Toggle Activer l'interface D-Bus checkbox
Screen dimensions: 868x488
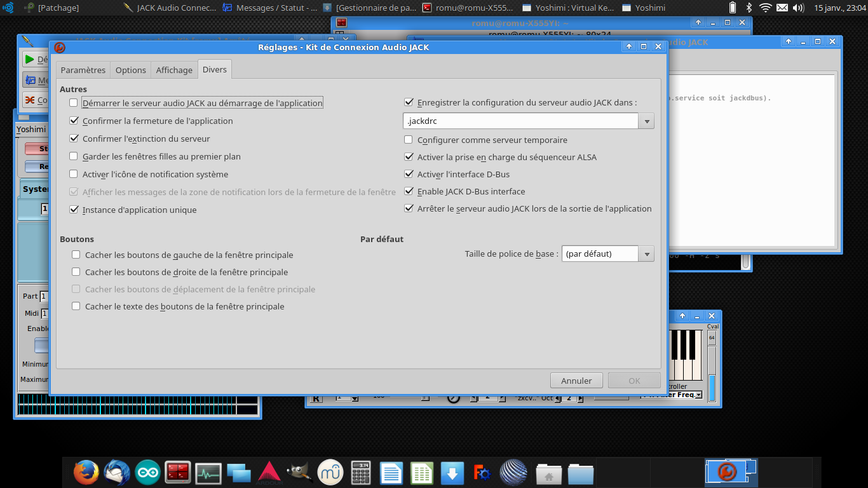pyautogui.click(x=409, y=174)
